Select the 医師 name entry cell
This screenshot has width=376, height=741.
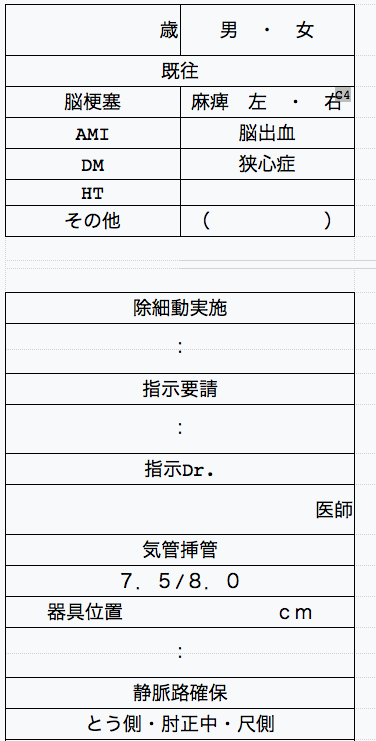(180, 510)
